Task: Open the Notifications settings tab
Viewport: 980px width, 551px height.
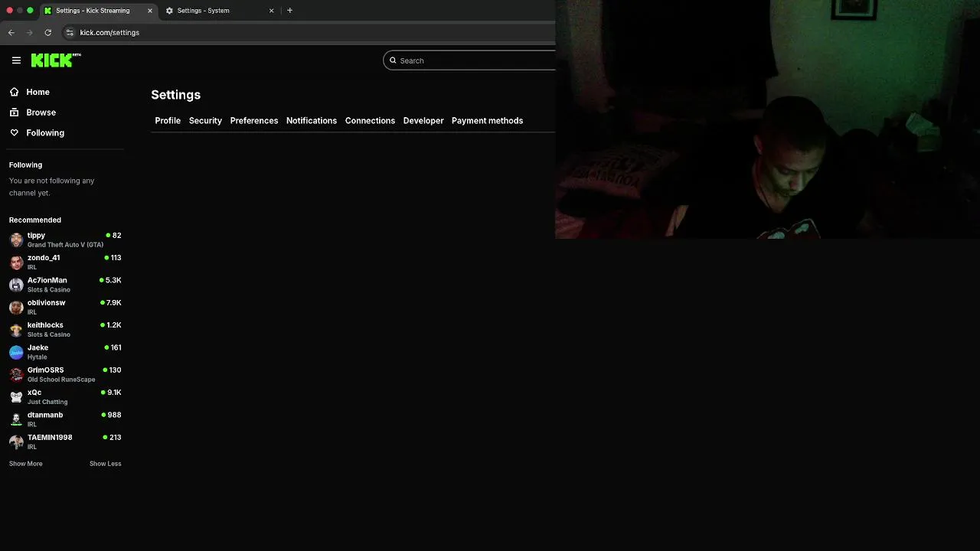Action: pos(312,120)
